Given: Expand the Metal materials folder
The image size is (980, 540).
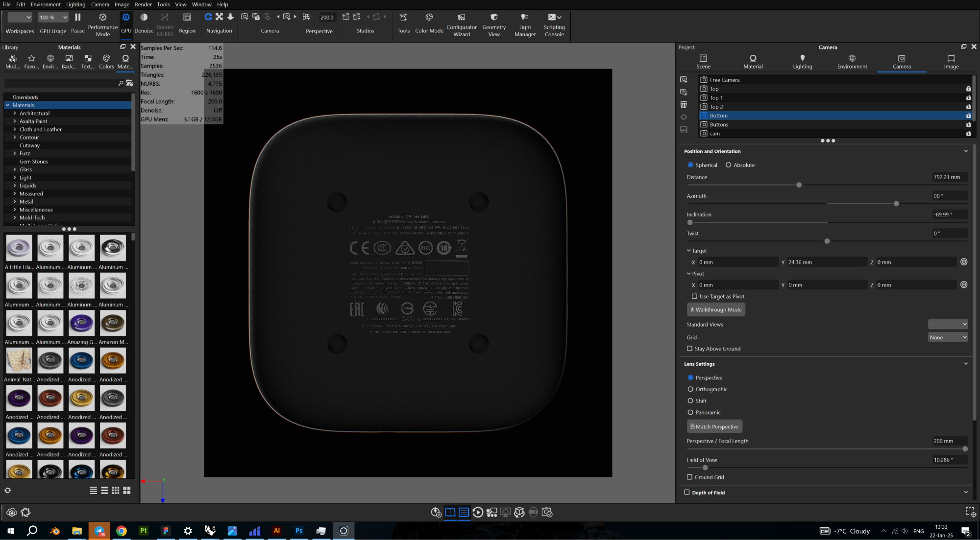Looking at the screenshot, I should pyautogui.click(x=15, y=202).
